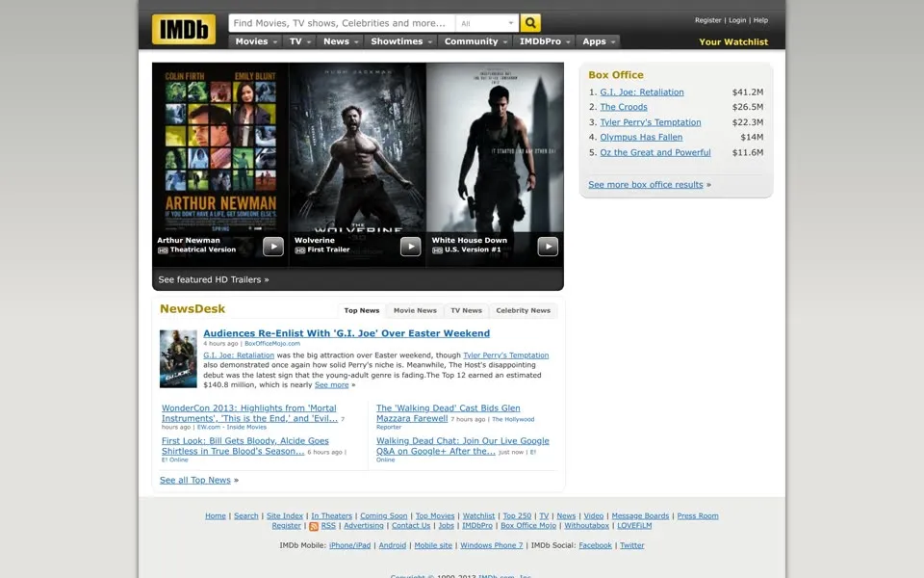Click See more box office results
The height and width of the screenshot is (578, 924).
coord(645,185)
